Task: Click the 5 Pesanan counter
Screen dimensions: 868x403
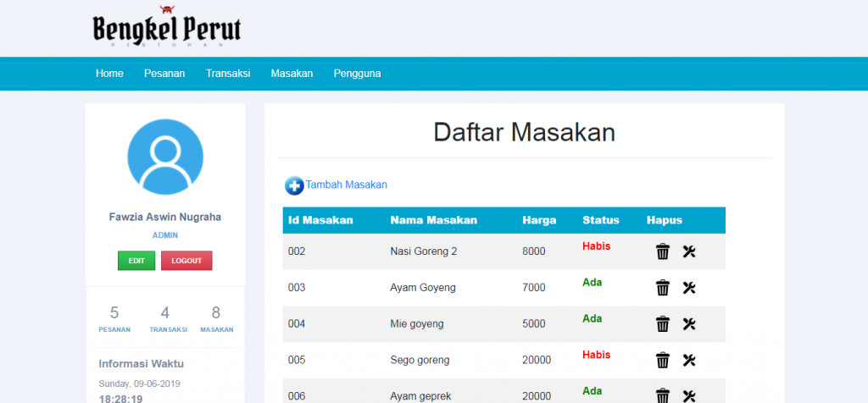Action: click(114, 319)
